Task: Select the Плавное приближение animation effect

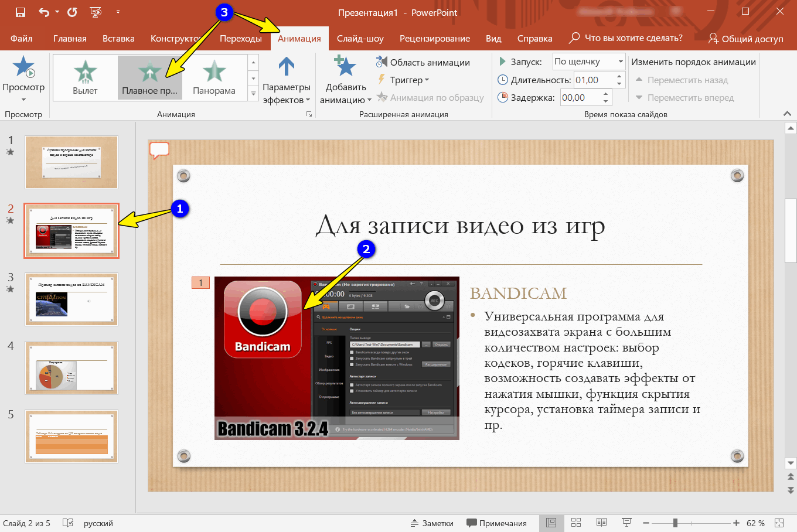Action: click(x=149, y=77)
